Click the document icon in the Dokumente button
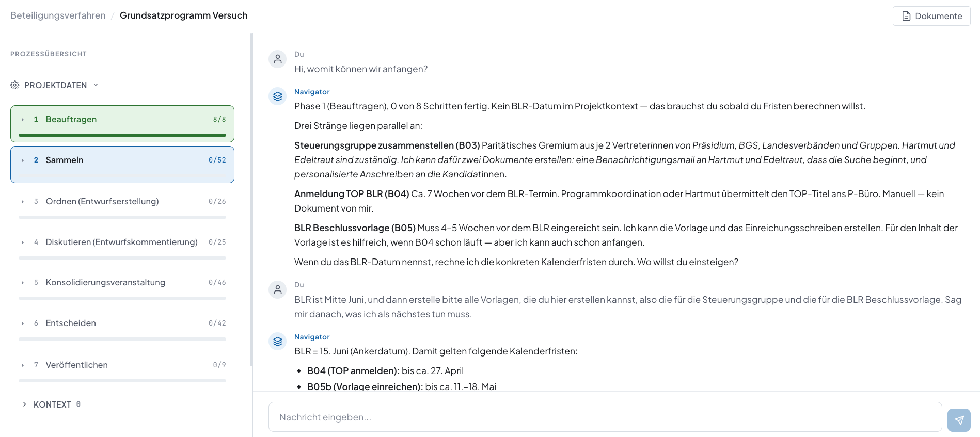 pyautogui.click(x=906, y=16)
